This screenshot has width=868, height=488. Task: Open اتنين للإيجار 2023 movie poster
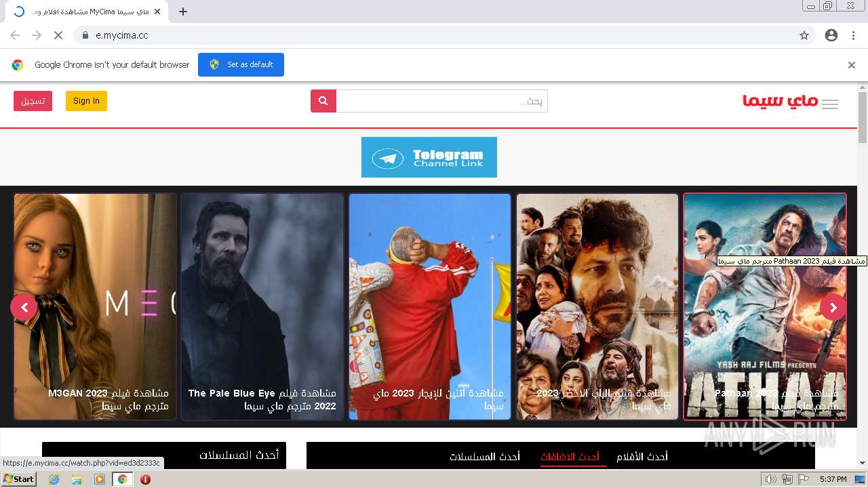coord(430,307)
